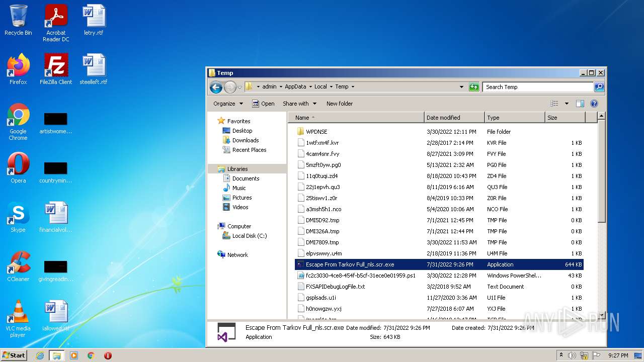Toggle the preview pane button
This screenshot has width=644, height=362.
[580, 104]
